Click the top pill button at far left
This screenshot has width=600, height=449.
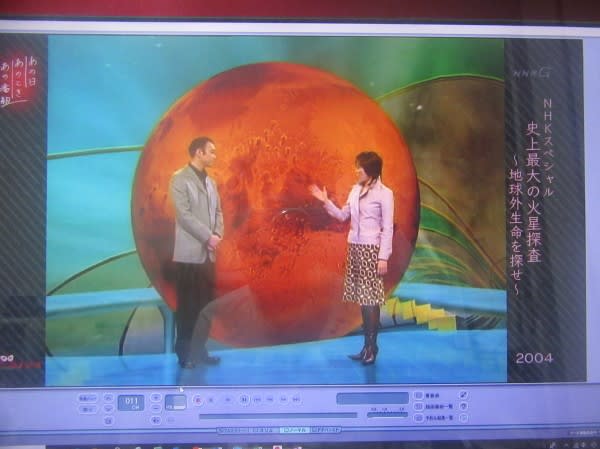coord(88,398)
